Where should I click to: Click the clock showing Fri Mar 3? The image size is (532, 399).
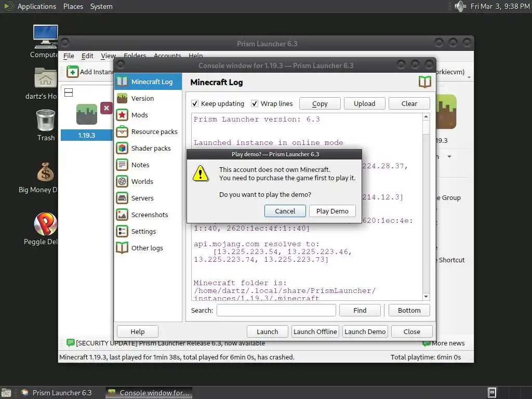tap(500, 6)
